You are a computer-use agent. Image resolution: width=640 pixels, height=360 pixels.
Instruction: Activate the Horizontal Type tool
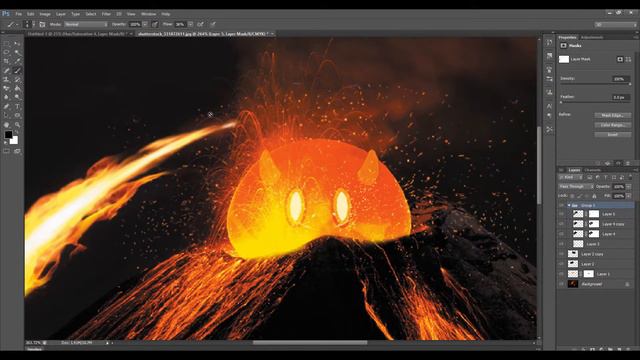[x=17, y=107]
